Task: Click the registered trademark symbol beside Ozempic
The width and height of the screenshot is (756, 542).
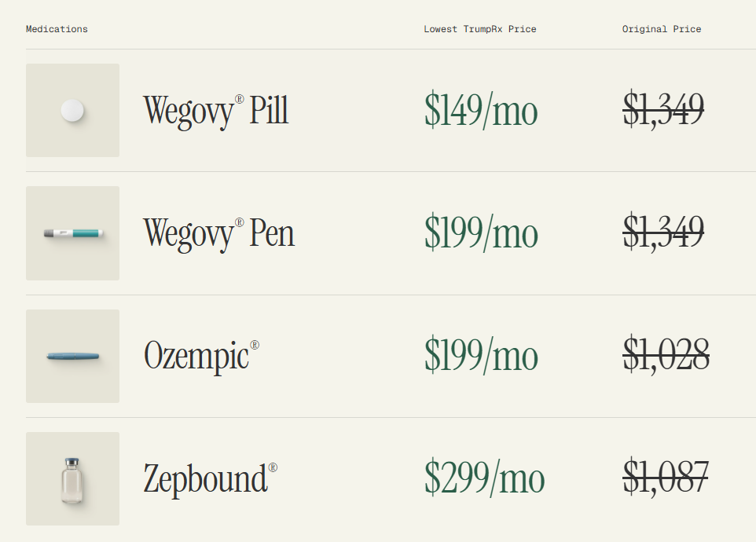Action: [x=255, y=345]
